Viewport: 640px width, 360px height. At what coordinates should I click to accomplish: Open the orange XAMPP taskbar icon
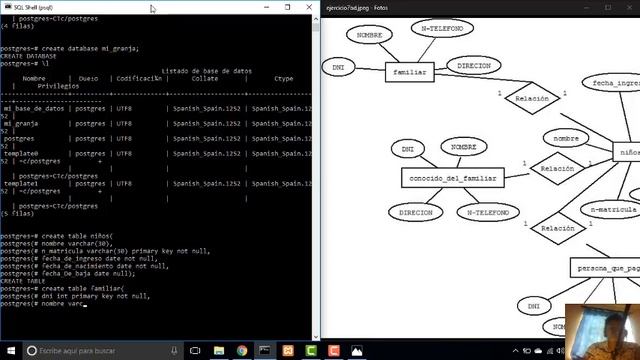click(288, 351)
